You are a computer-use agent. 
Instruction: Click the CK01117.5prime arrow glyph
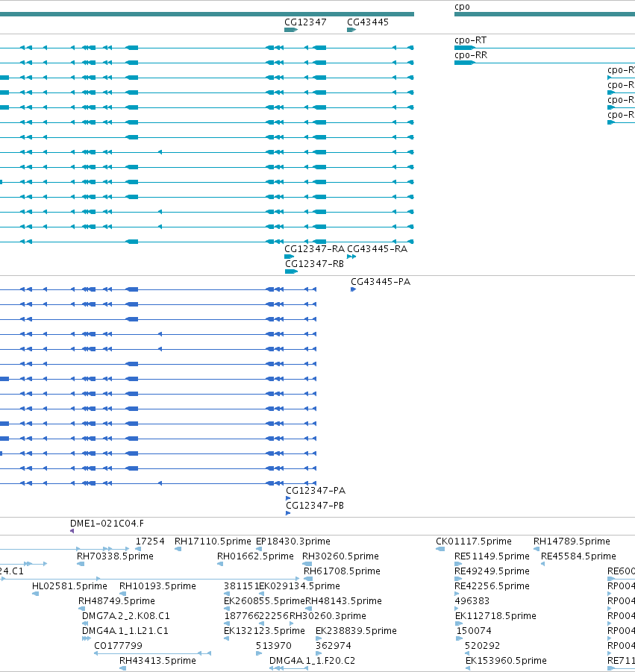tap(440, 549)
